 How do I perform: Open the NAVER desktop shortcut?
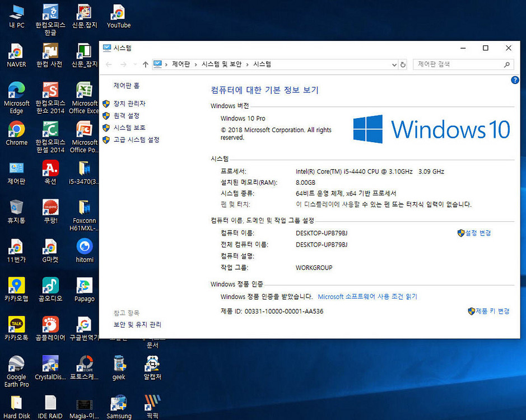16,55
